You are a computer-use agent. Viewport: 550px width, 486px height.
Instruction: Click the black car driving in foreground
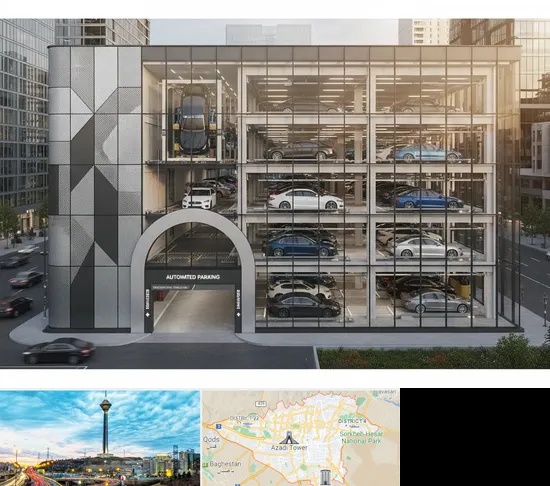[59, 351]
